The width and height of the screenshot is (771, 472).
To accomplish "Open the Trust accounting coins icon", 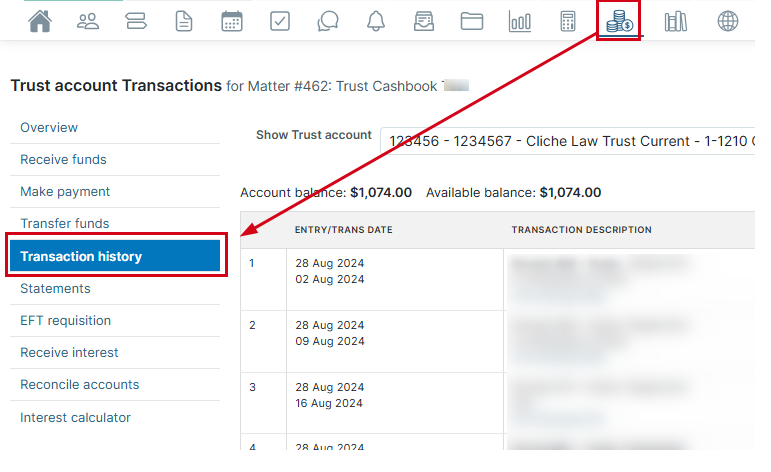I will coord(619,21).
